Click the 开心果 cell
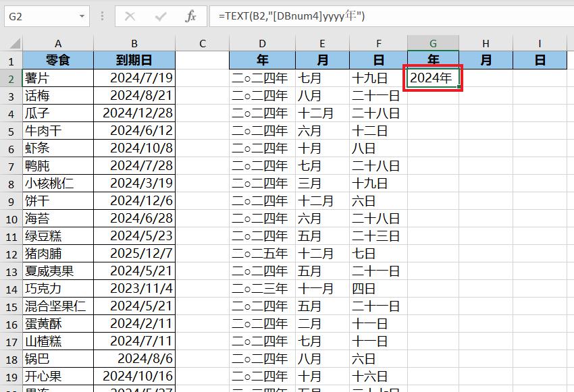The image size is (574, 392). point(58,376)
